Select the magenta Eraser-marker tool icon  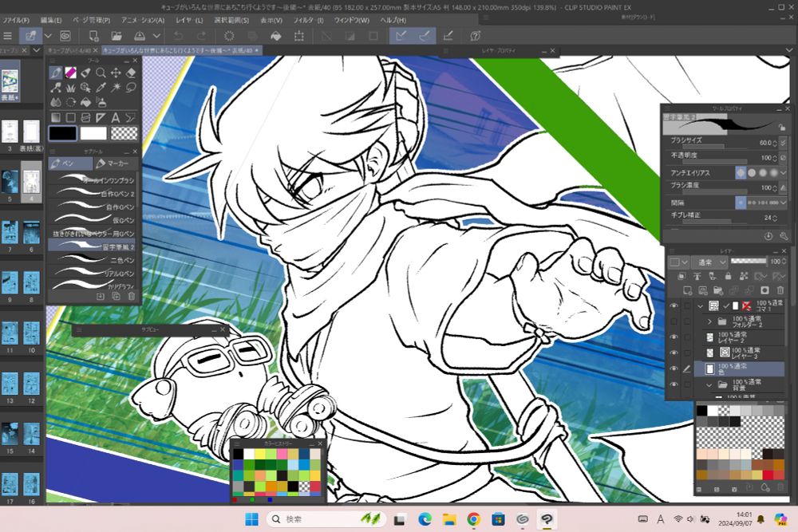tap(71, 73)
